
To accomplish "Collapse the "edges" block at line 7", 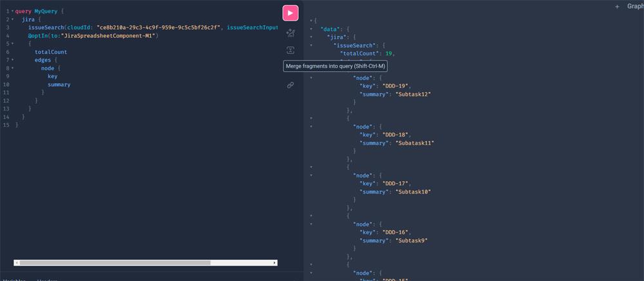I will 12,60.
